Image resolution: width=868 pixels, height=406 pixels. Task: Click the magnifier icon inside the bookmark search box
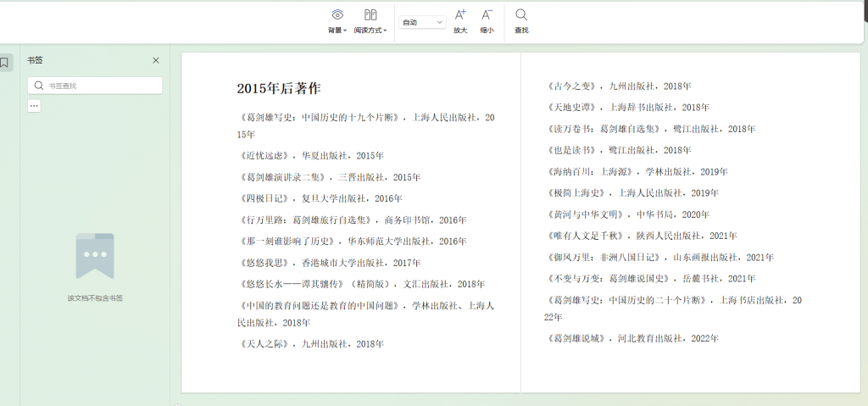tap(39, 86)
